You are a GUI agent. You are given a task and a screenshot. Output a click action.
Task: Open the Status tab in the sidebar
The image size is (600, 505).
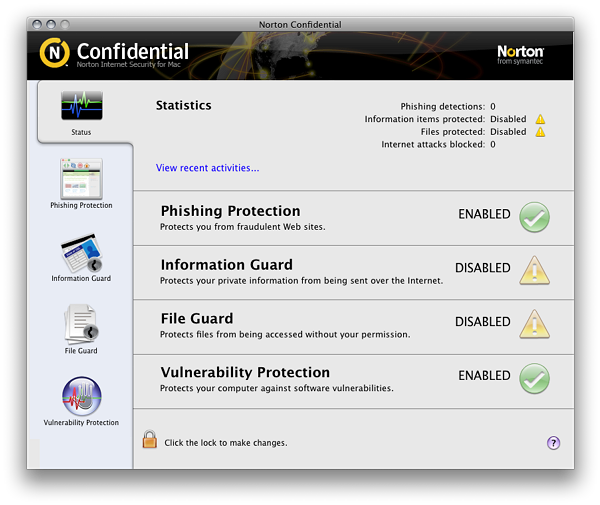click(x=82, y=111)
